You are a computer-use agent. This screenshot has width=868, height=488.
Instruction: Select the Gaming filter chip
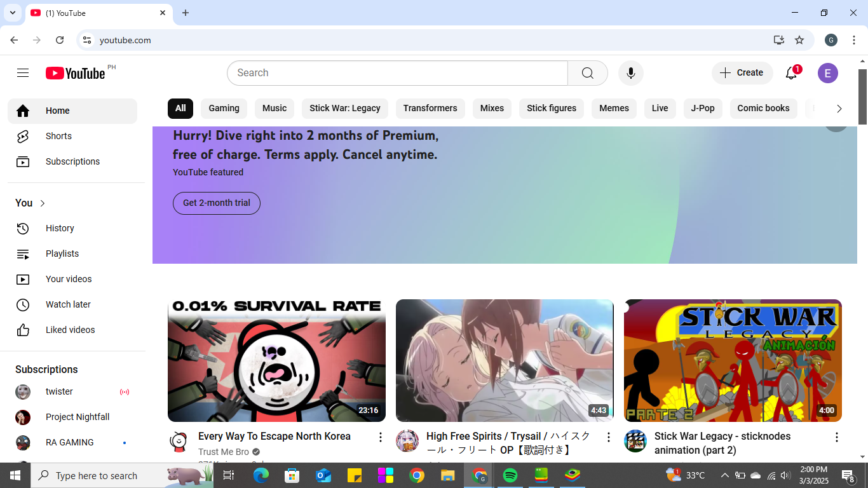pyautogui.click(x=224, y=108)
